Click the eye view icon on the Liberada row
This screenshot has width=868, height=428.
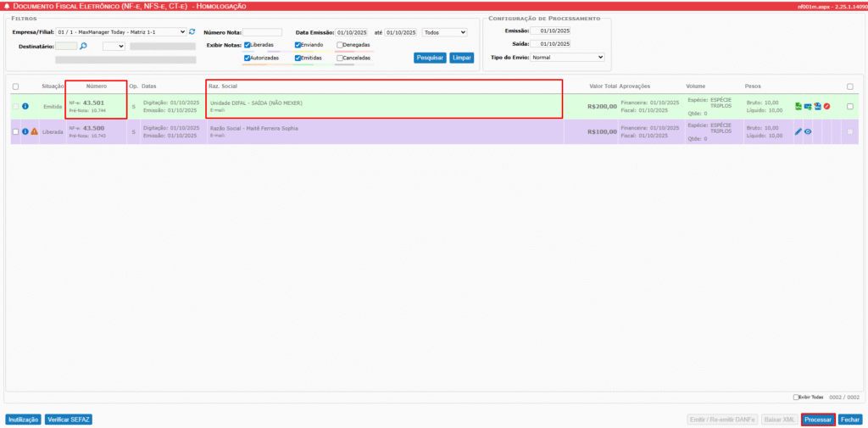point(808,132)
